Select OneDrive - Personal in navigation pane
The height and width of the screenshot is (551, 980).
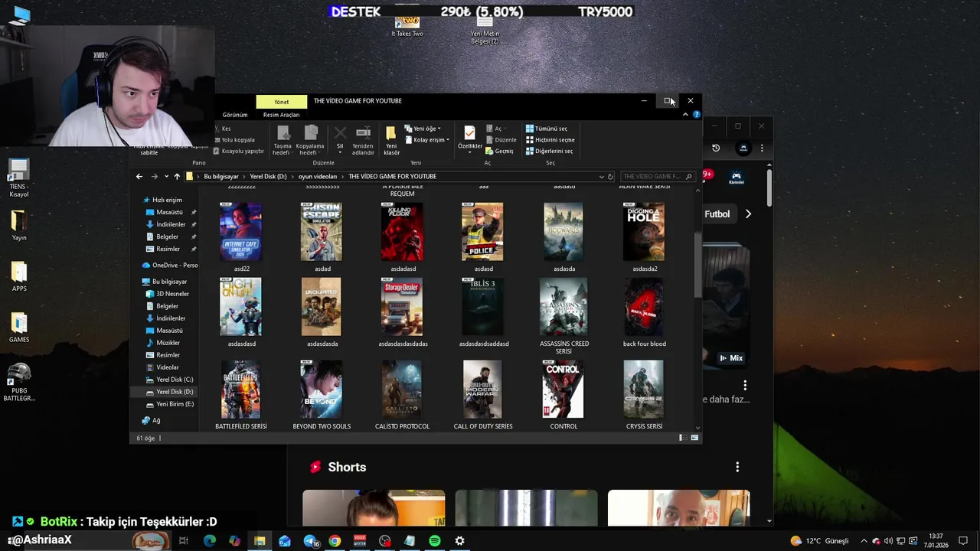pyautogui.click(x=170, y=266)
